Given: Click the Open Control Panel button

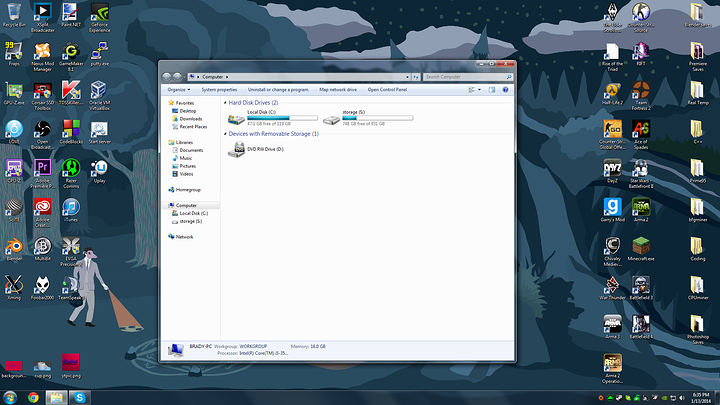Looking at the screenshot, I should [x=387, y=89].
